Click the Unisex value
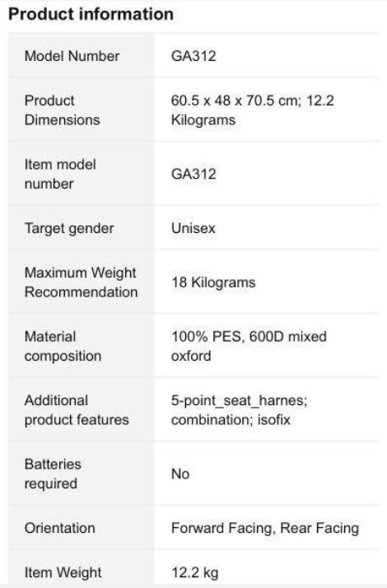Screen dimensions: 387x588 click(193, 228)
